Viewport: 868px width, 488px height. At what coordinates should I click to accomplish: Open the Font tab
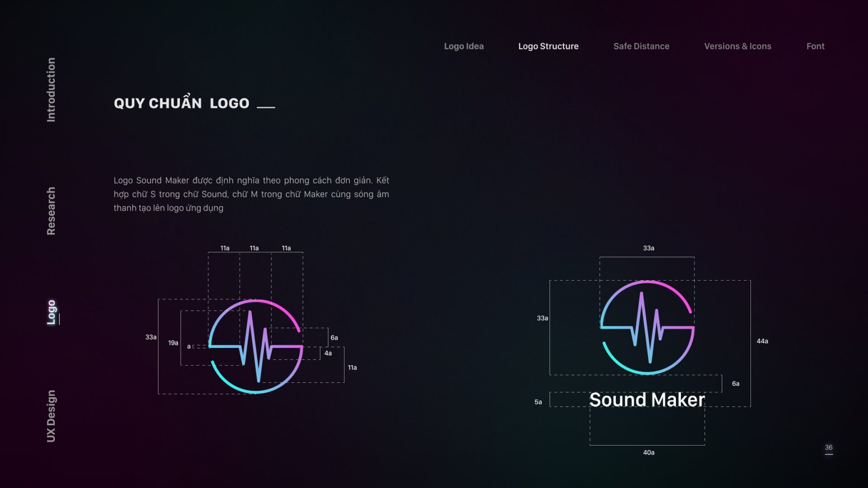pyautogui.click(x=815, y=46)
